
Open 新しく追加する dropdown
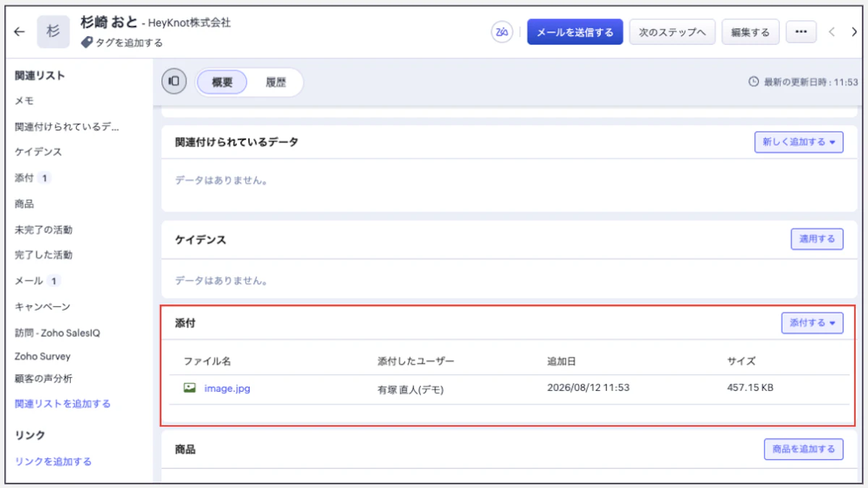(x=799, y=142)
